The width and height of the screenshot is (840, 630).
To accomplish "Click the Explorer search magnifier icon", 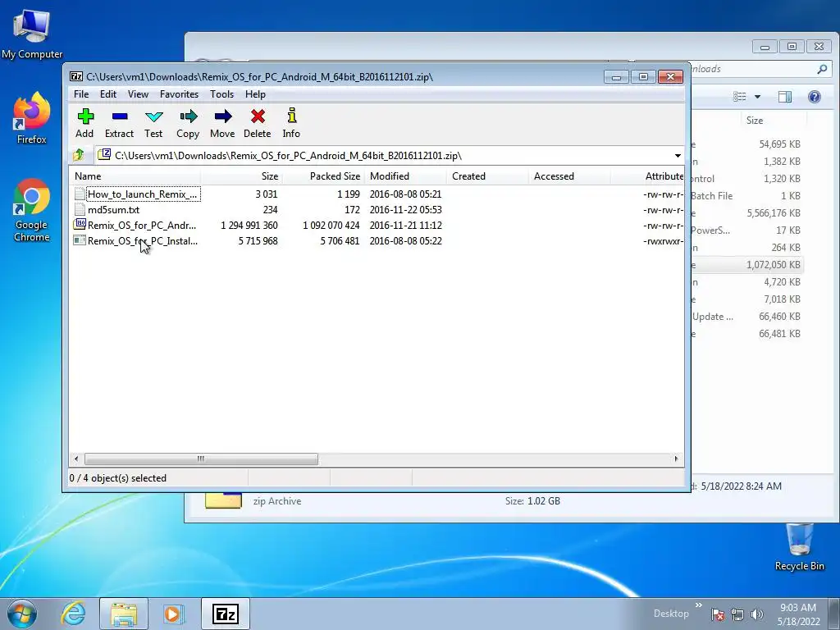I will pos(822,69).
